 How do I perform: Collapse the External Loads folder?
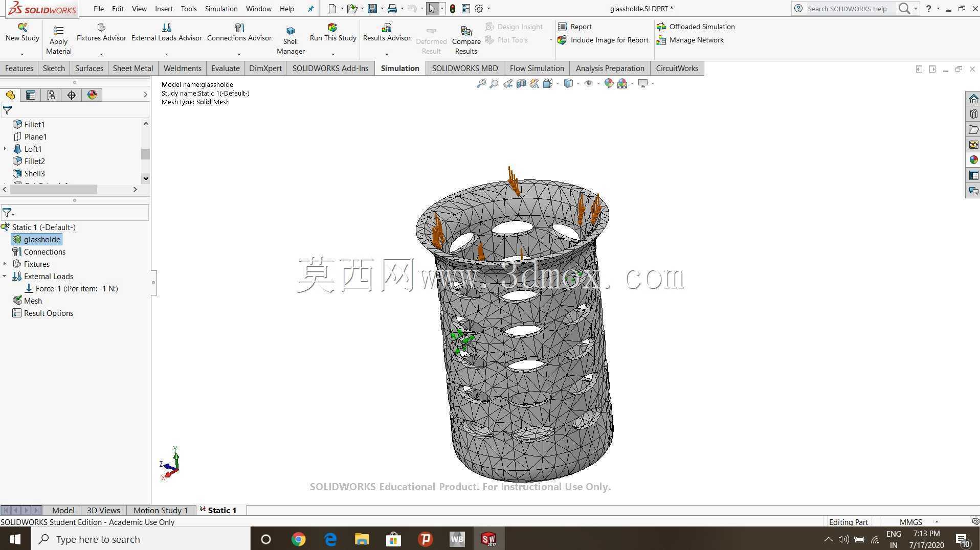point(5,276)
